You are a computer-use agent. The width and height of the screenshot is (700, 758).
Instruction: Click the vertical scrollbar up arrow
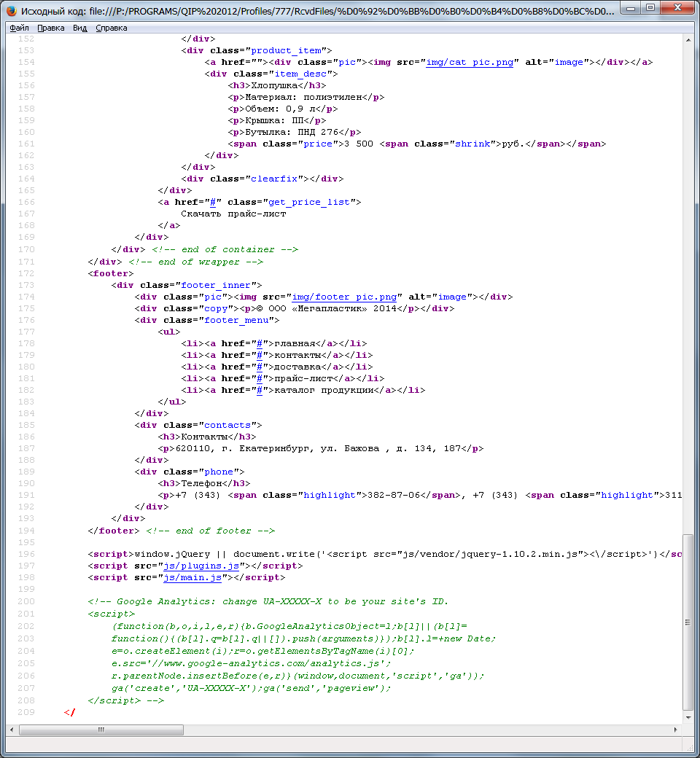point(688,39)
